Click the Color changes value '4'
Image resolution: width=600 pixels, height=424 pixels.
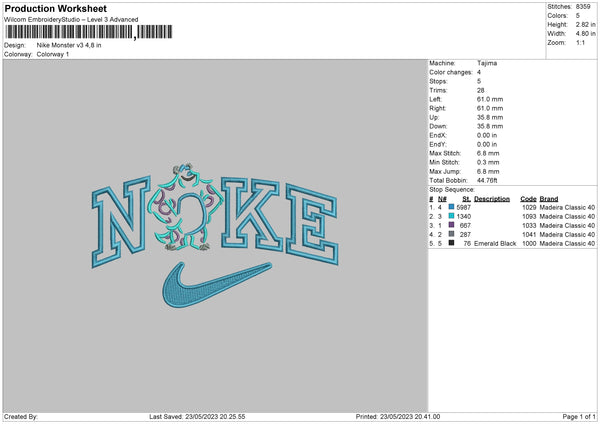point(479,72)
